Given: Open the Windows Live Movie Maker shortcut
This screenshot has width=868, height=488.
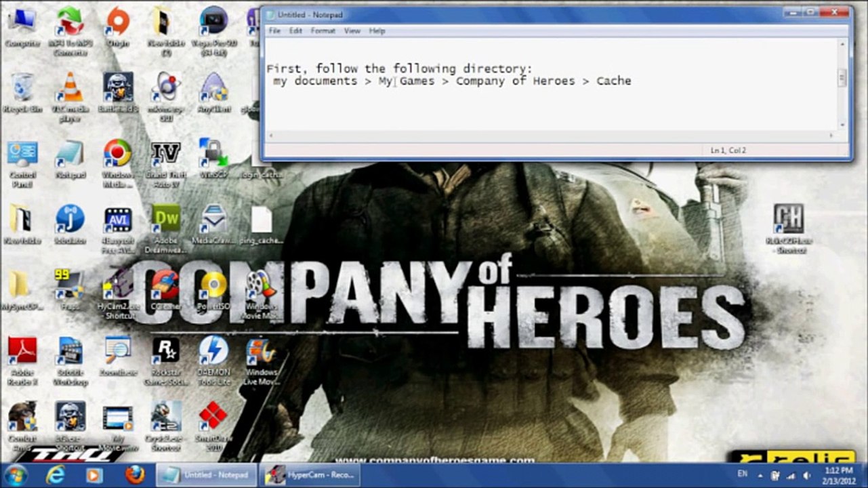Looking at the screenshot, I should coord(261,362).
